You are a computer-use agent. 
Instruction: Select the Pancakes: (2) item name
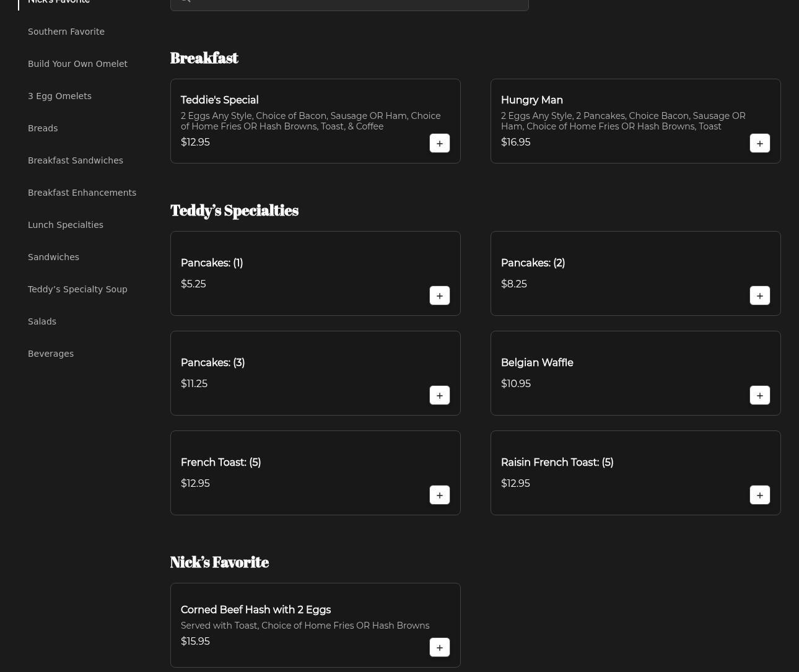[x=533, y=263]
